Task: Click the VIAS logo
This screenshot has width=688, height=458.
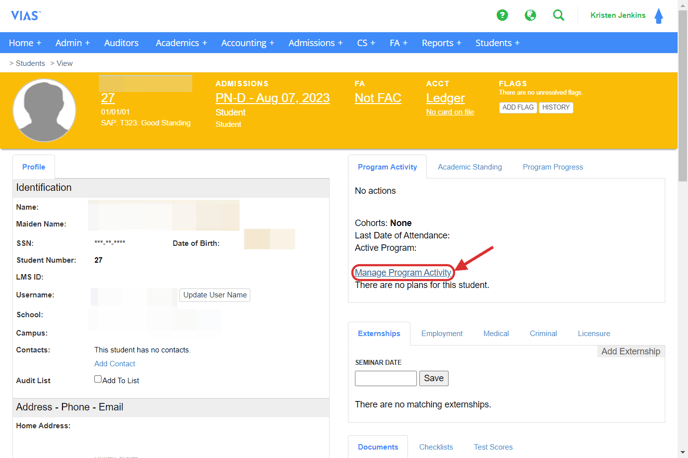Action: click(x=26, y=16)
